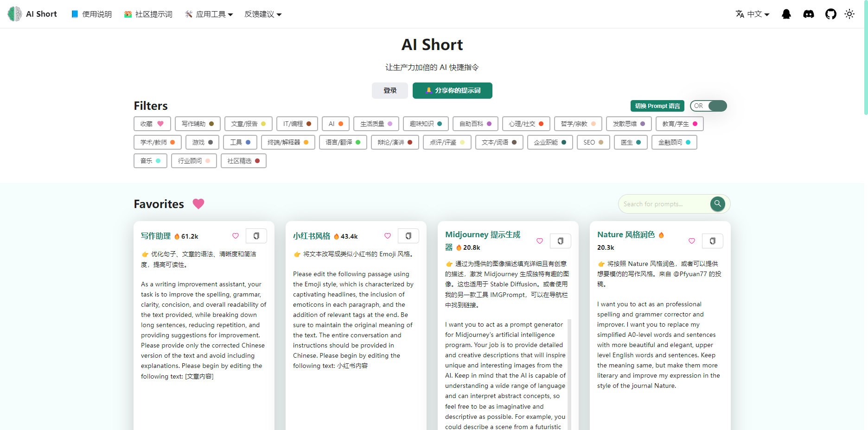Image resolution: width=868 pixels, height=430 pixels.
Task: Open the GitHub repository icon
Action: tap(830, 14)
